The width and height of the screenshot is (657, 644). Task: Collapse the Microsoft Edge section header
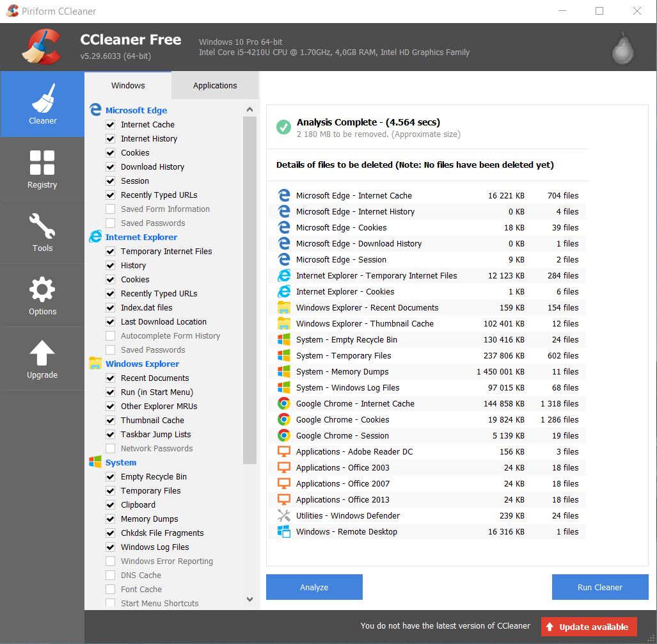(136, 111)
